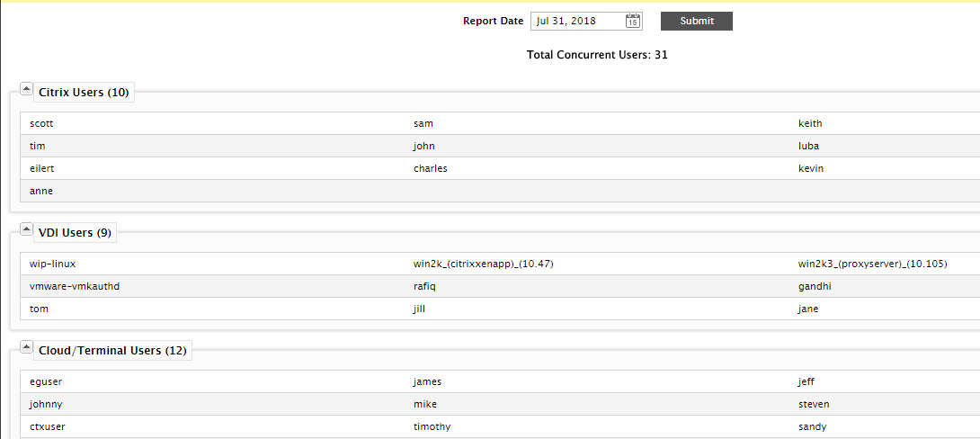Screen dimensions: 980x439
Task: Select Citrix user john
Action: (x=423, y=147)
